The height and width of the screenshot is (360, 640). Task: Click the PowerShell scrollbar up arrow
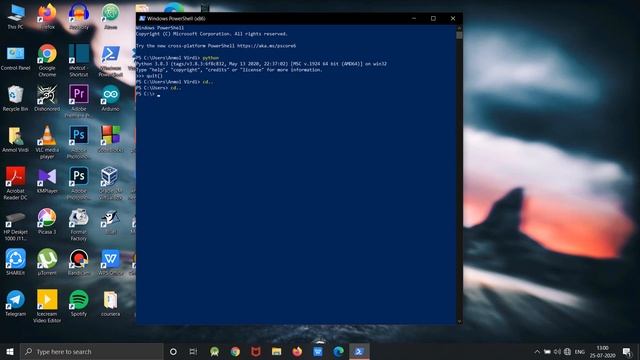click(459, 28)
